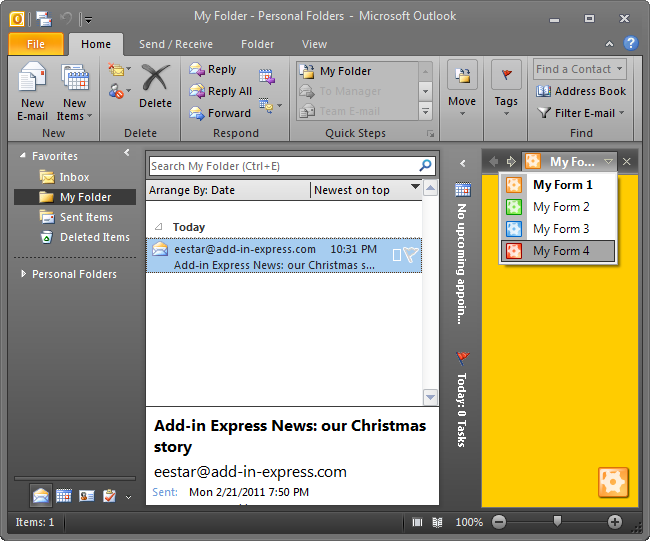650x541 pixels.
Task: Switch to the View tab
Action: pos(314,44)
